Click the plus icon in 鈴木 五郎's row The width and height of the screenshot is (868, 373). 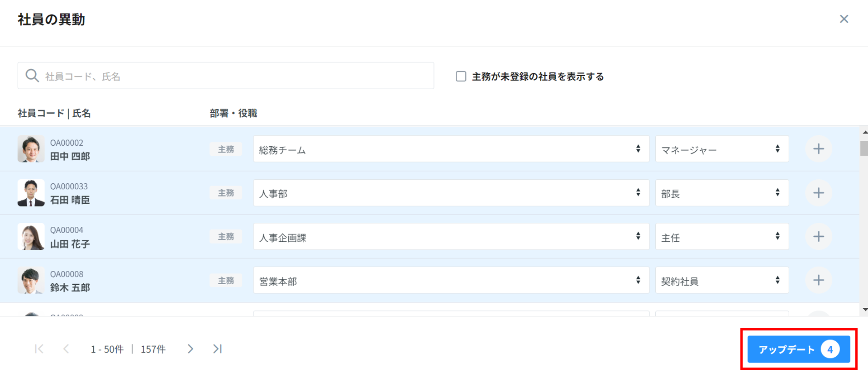[818, 280]
